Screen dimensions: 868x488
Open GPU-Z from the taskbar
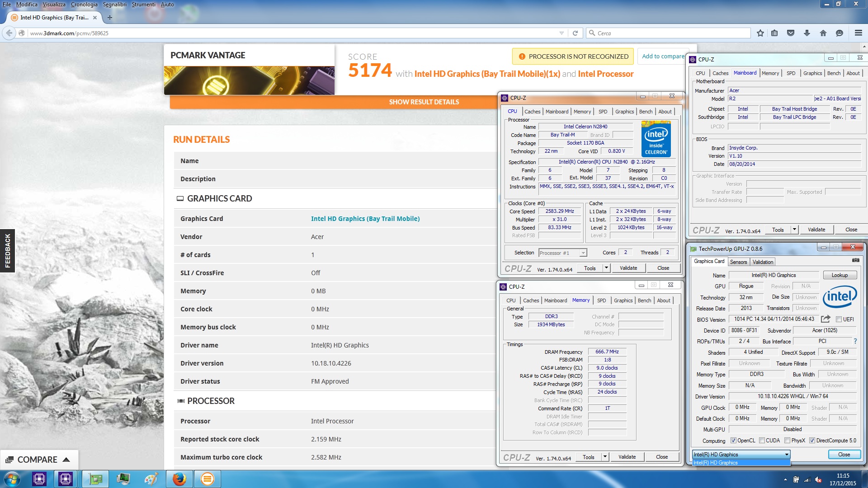click(95, 479)
